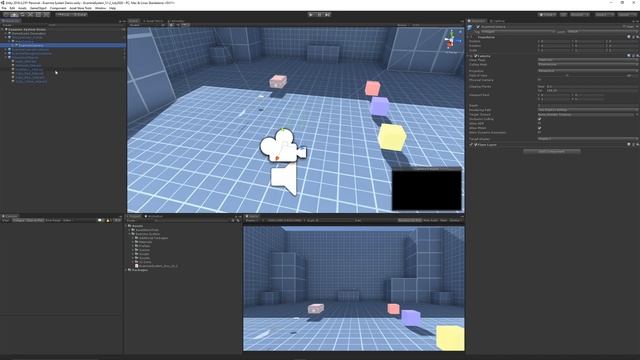Toggle warning messages filter in Console
The width and height of the screenshot is (640, 360).
[109, 220]
